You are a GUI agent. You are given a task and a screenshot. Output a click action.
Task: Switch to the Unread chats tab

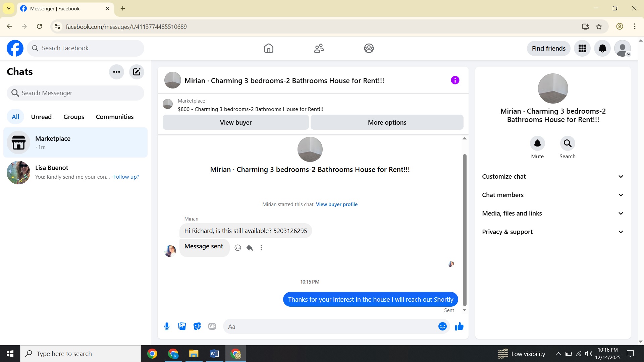[x=41, y=117]
